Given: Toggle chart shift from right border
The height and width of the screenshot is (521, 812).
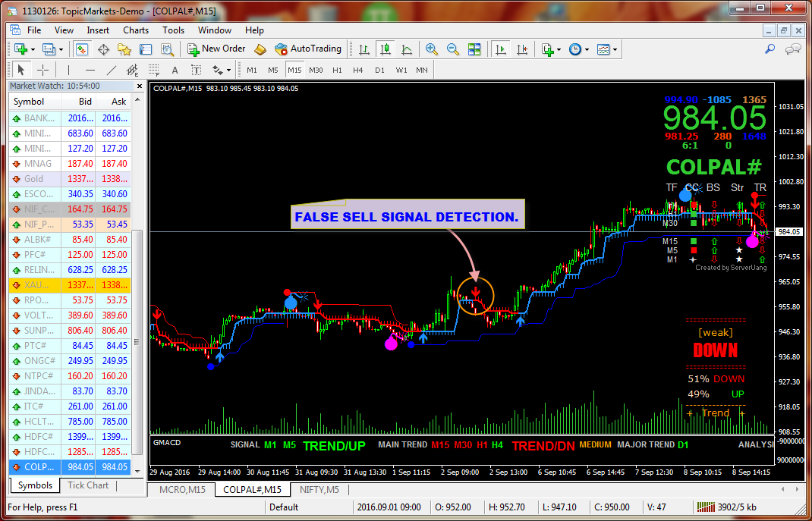Looking at the screenshot, I should coord(522,49).
